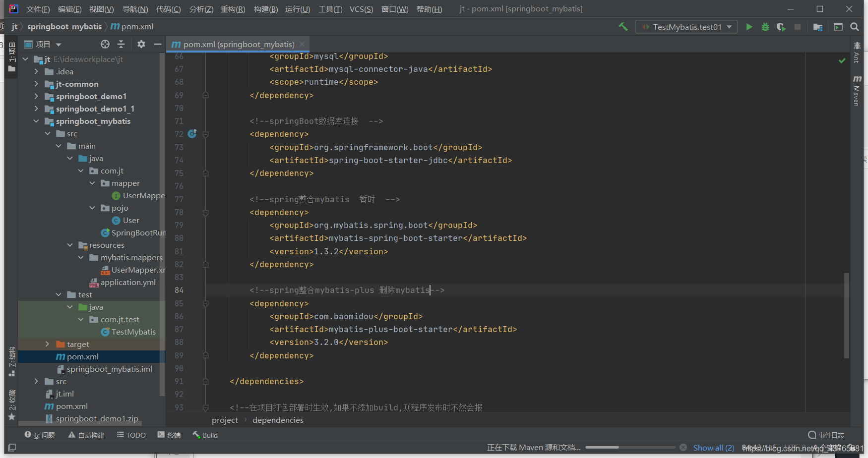868x458 pixels.
Task: Run TestMybatis.test01 with the green play icon
Action: 749,27
